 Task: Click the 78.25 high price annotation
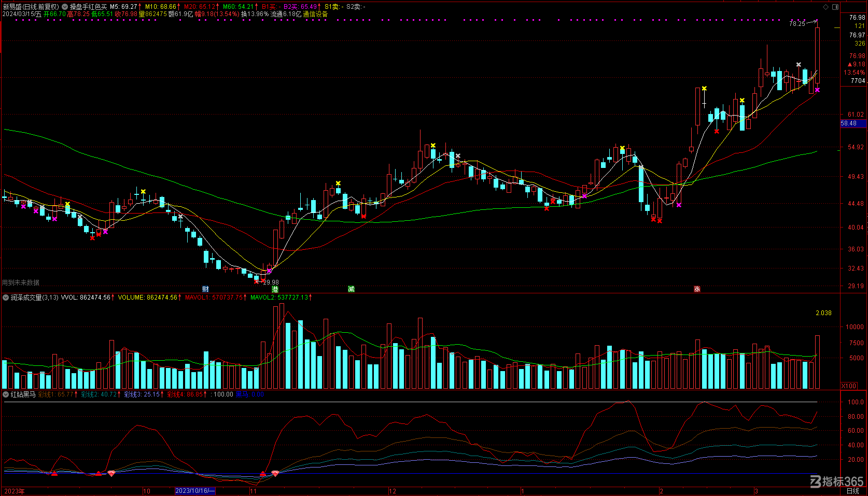[x=797, y=24]
